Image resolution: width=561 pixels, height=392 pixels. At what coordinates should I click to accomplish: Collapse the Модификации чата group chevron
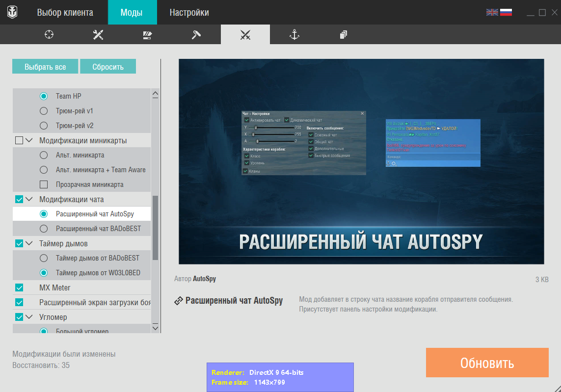click(29, 199)
